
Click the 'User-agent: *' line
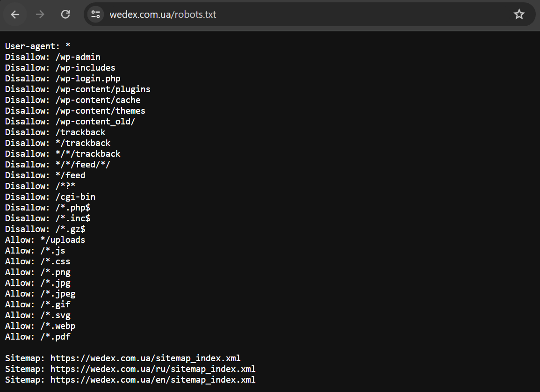37,46
